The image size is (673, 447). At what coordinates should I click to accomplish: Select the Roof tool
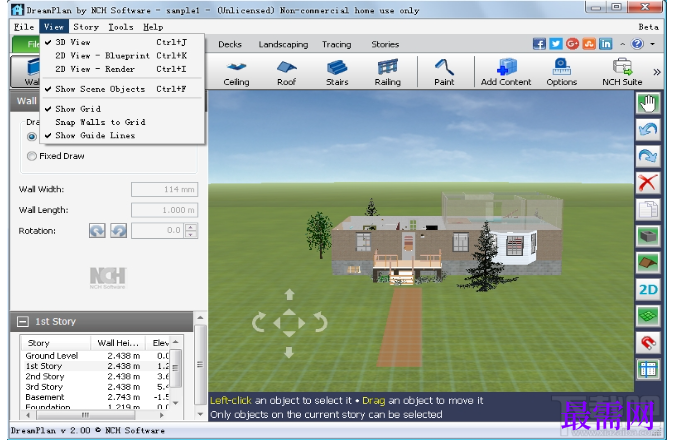tap(286, 73)
